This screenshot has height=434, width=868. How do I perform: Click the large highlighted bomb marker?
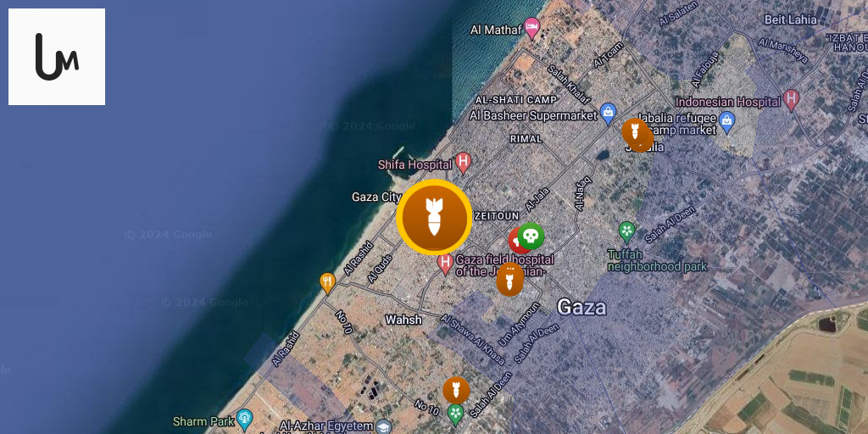pos(434,217)
